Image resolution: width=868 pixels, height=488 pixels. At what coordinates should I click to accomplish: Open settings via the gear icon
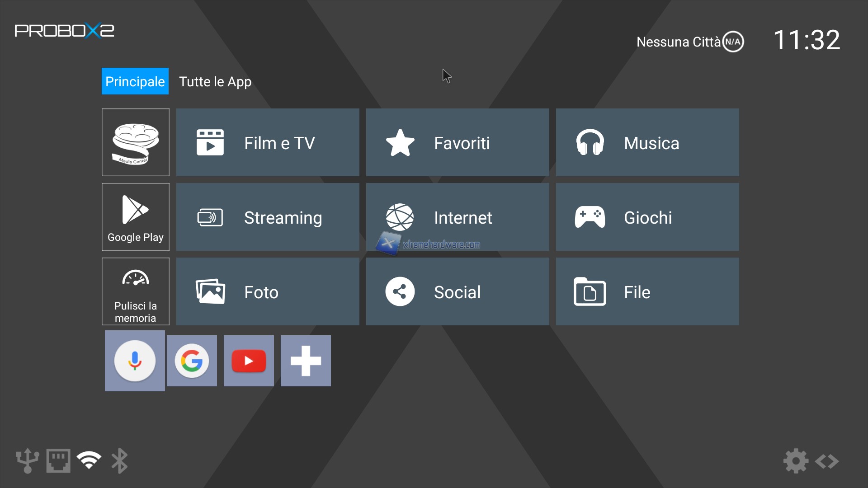click(x=796, y=461)
